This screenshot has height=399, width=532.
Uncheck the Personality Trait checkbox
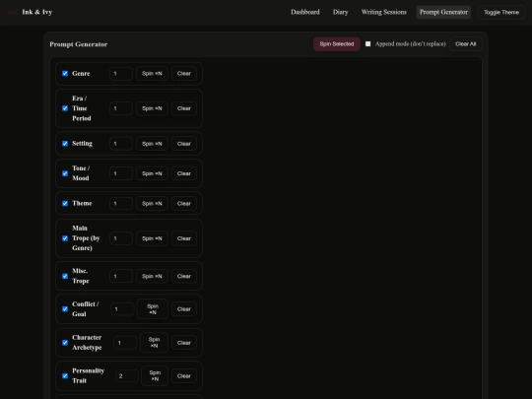point(65,376)
